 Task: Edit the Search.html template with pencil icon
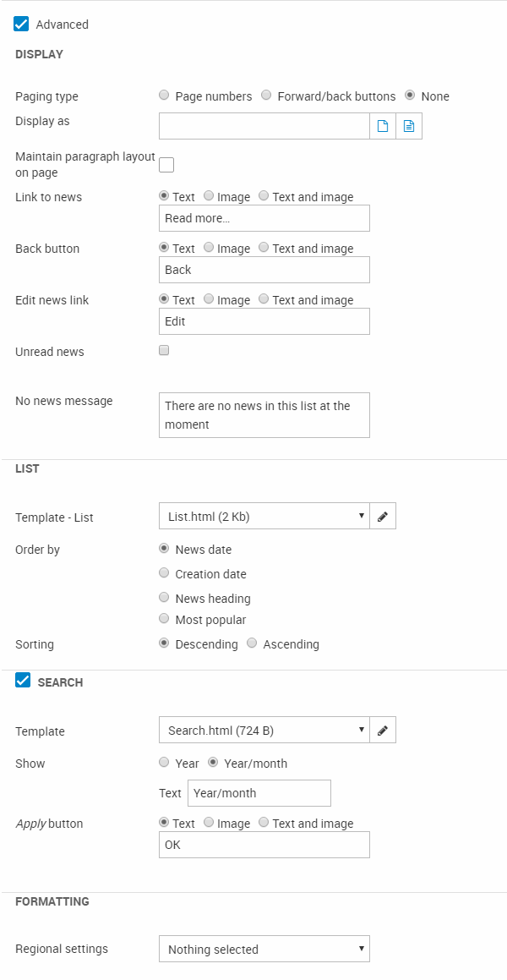(383, 731)
